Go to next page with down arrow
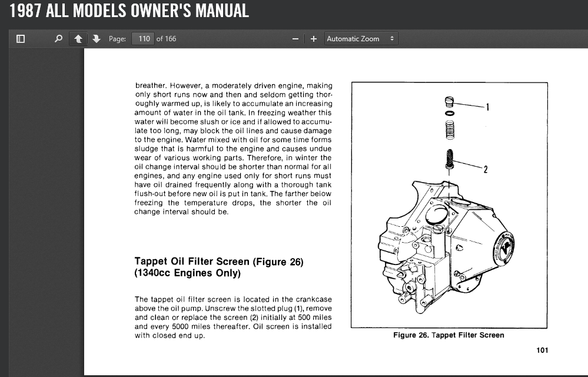The width and height of the screenshot is (588, 377). [x=96, y=39]
